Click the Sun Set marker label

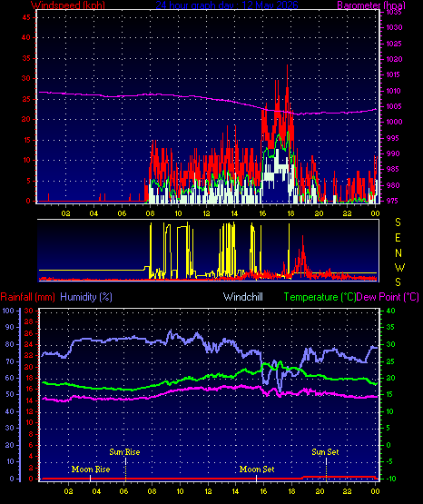pyautogui.click(x=325, y=452)
